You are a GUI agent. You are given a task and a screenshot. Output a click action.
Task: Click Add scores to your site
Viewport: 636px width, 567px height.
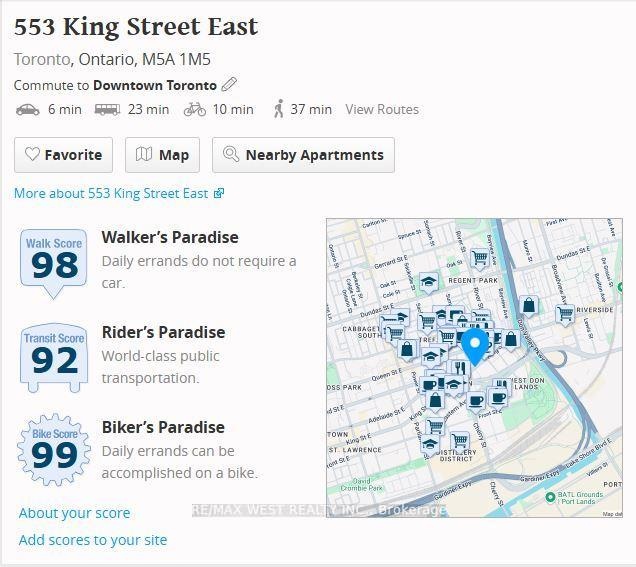tap(93, 540)
